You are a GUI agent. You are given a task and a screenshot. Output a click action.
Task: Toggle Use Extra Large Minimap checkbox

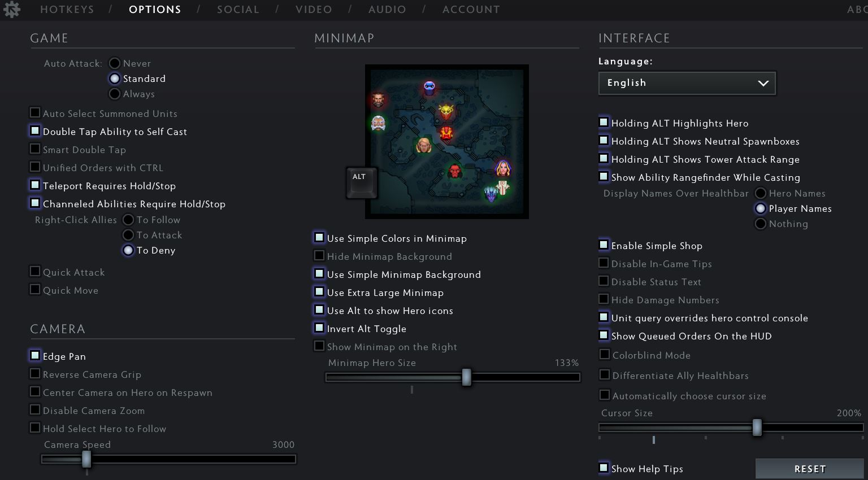tap(319, 292)
